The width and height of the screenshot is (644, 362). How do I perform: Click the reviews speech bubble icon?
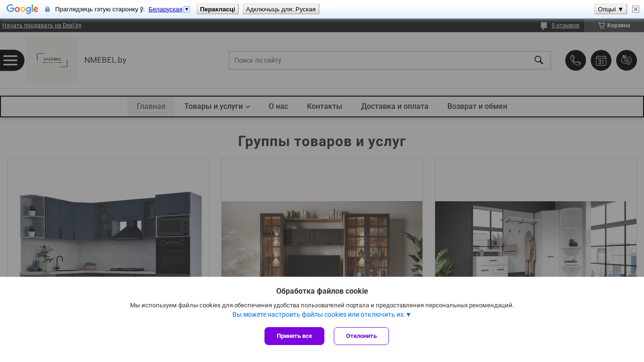544,26
